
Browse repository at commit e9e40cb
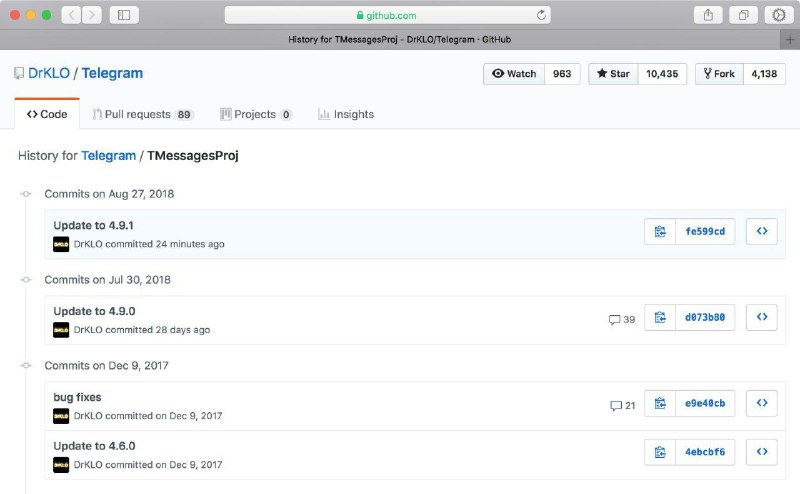tap(762, 403)
